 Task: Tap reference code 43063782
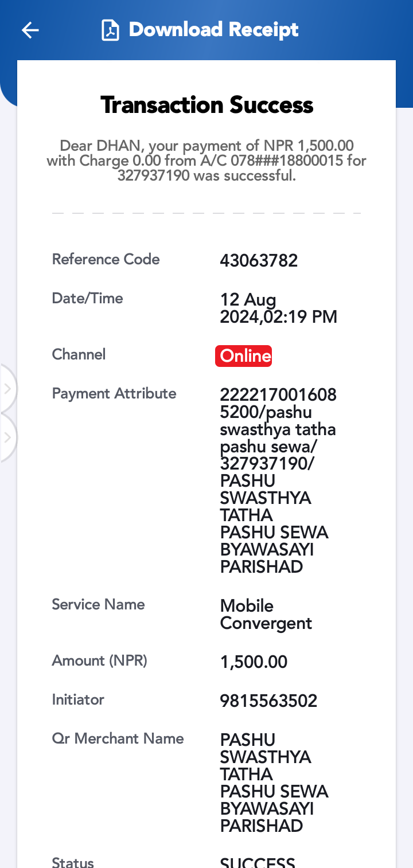click(x=259, y=261)
